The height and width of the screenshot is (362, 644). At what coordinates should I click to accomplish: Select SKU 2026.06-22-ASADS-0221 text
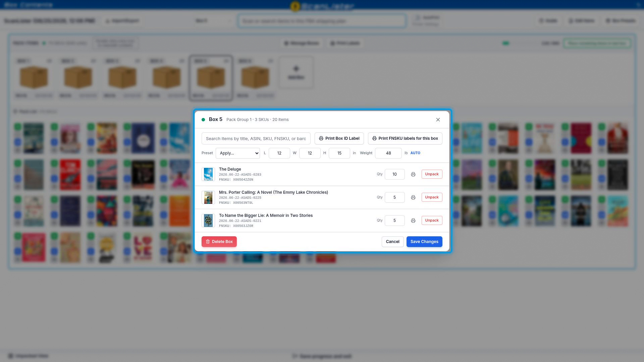click(240, 221)
